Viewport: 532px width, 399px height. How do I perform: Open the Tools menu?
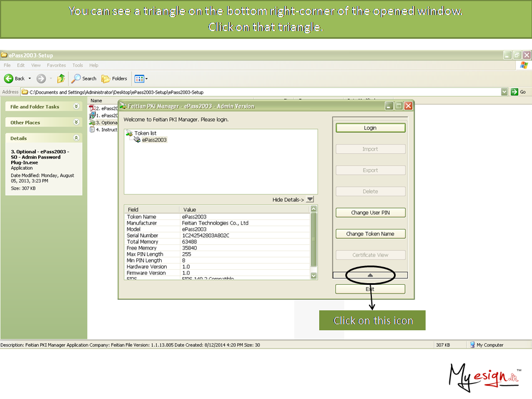78,65
